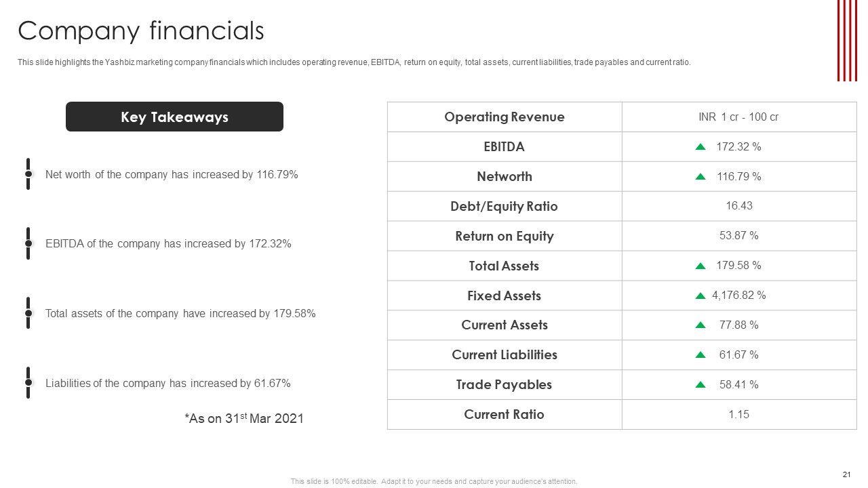Click the green up arrow beside EBITDA value

click(701, 147)
